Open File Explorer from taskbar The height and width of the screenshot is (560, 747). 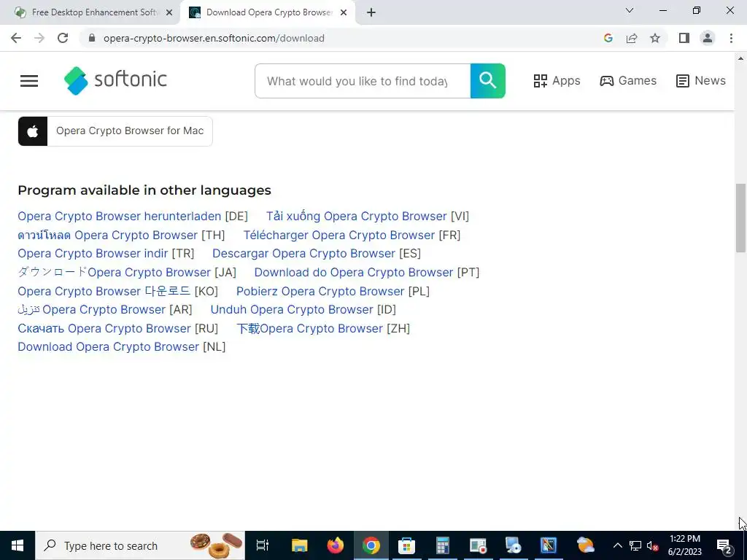tap(300, 545)
